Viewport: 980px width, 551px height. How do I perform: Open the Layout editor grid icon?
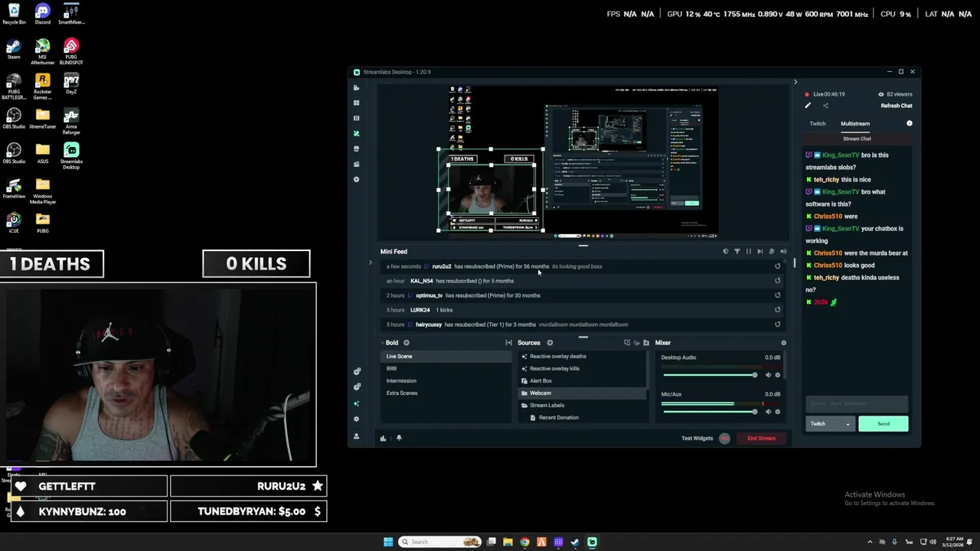point(356,103)
